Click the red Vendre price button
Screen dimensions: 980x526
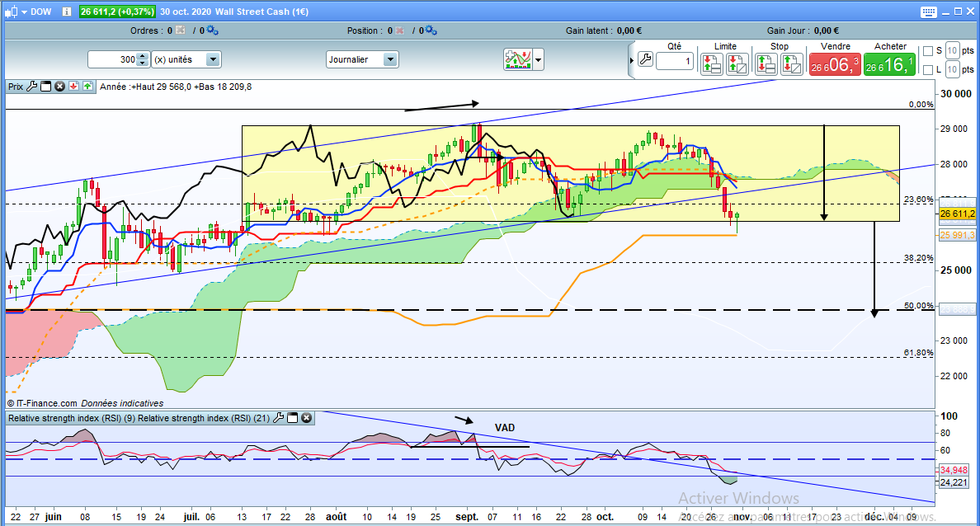coord(835,64)
